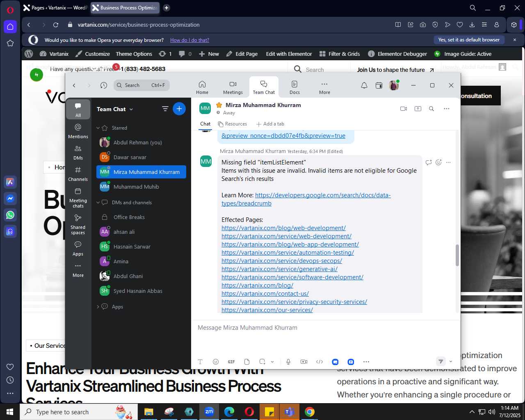Collapse the Starred section
This screenshot has width=525, height=420.
click(x=98, y=128)
